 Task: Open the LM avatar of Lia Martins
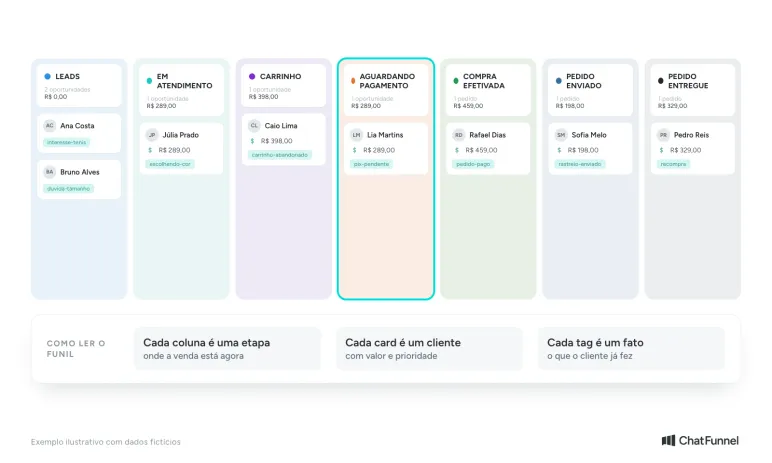click(x=356, y=135)
